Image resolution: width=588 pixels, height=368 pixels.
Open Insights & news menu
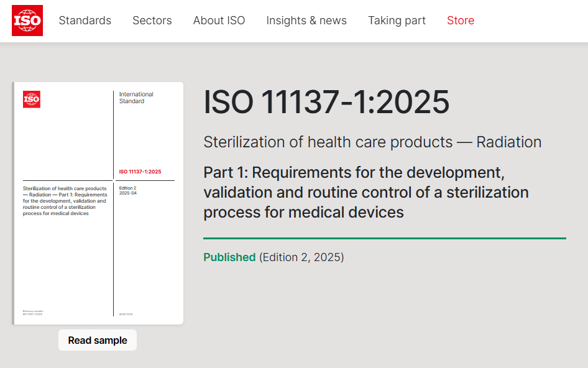(306, 21)
